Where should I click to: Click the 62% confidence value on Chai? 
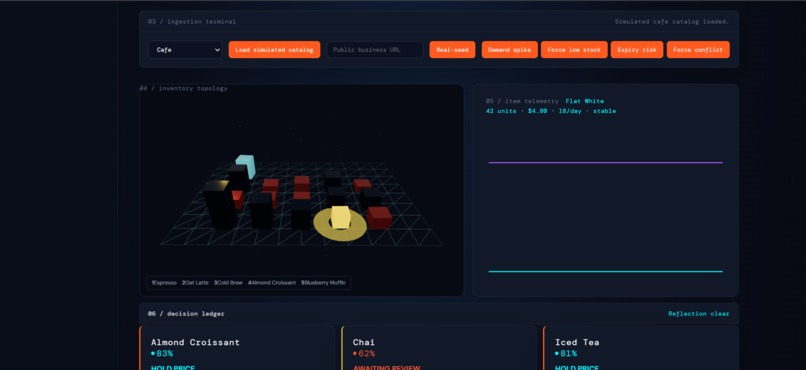point(366,354)
